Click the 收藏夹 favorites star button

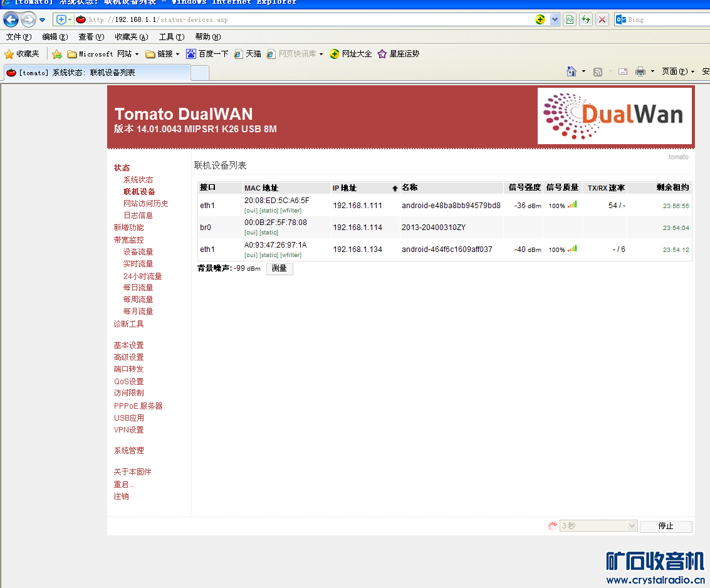tap(22, 54)
